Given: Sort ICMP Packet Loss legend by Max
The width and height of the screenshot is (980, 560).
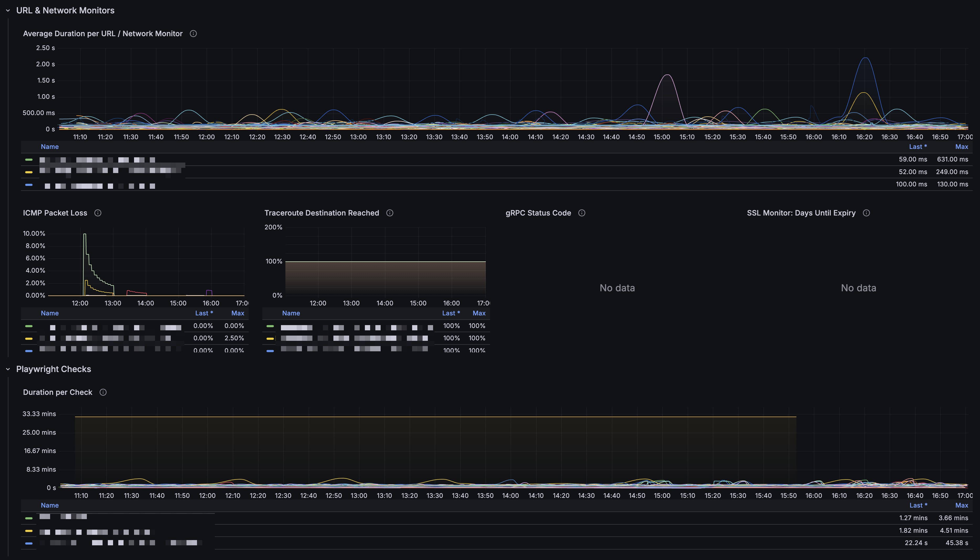Looking at the screenshot, I should point(238,314).
